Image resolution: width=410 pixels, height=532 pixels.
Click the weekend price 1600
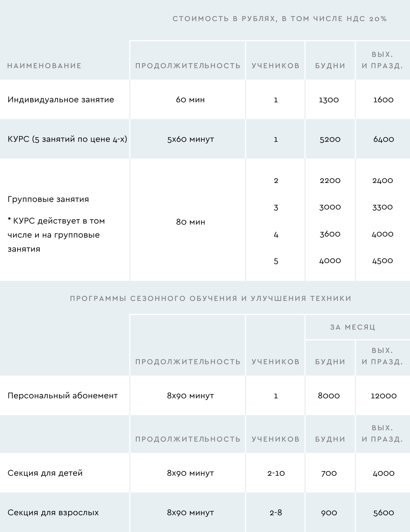click(383, 100)
